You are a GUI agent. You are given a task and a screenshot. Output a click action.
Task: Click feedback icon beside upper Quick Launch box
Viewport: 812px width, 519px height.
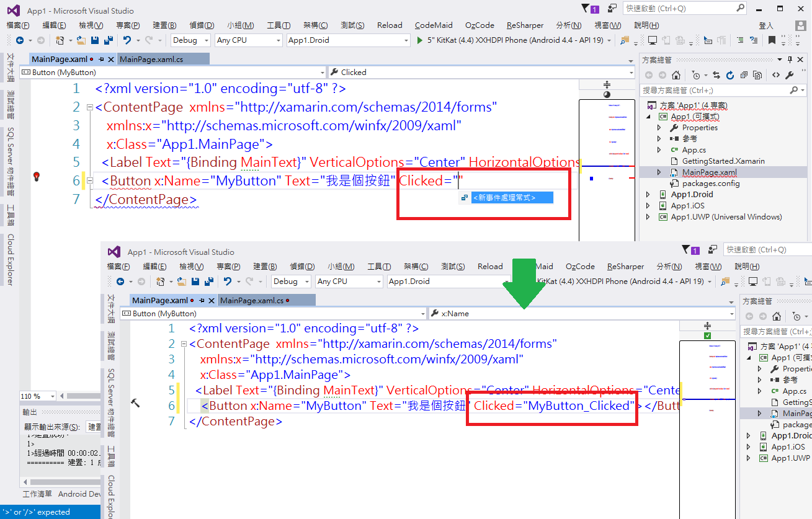tap(612, 9)
